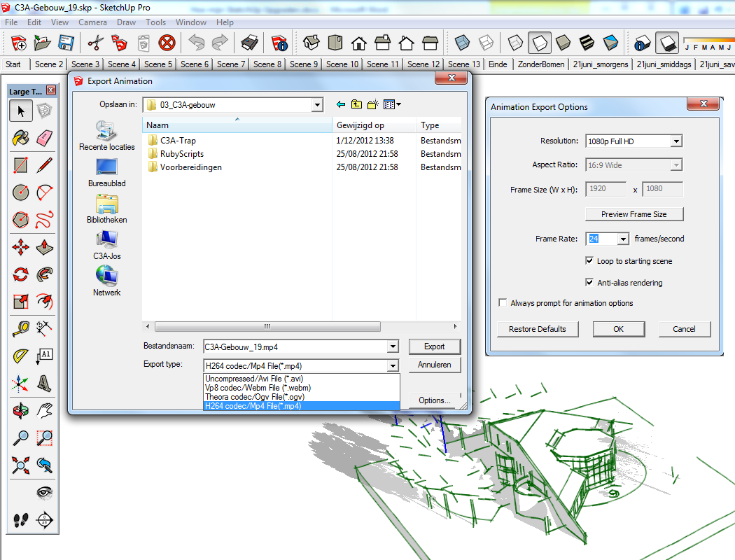Screen dimensions: 735x560
Task: Select the Line pencil tool
Action: pyautogui.click(x=45, y=165)
